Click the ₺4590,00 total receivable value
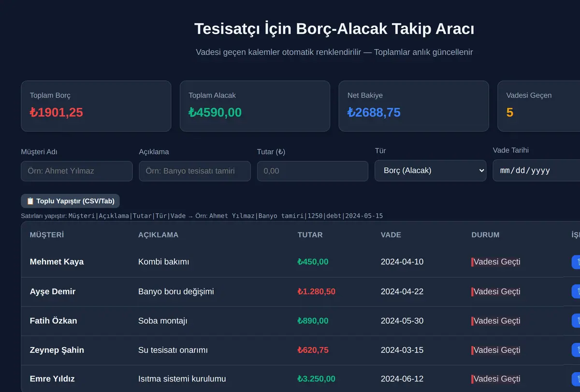This screenshot has height=392, width=580. click(215, 113)
